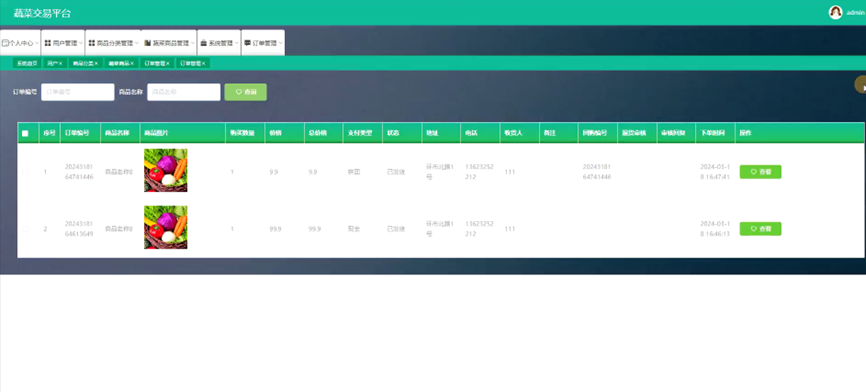Check the box for order 2024318164613649
Image resolution: width=866 pixels, height=392 pixels.
[25, 229]
